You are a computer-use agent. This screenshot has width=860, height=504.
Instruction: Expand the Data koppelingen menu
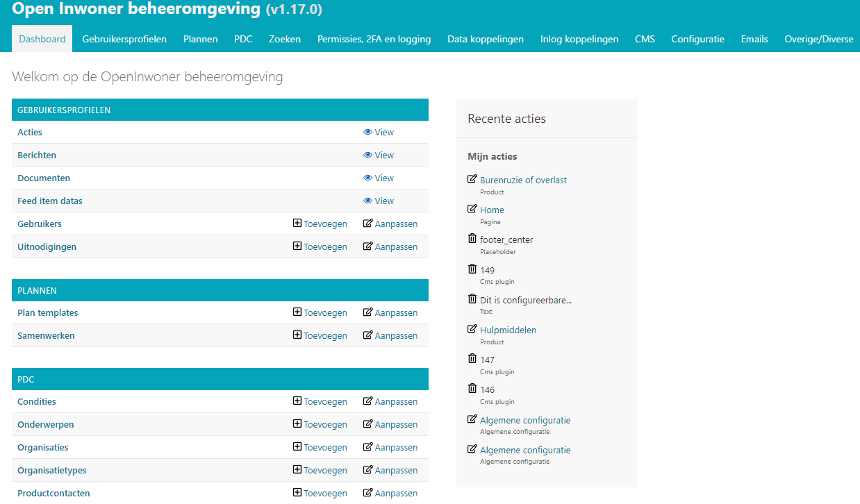coord(486,39)
